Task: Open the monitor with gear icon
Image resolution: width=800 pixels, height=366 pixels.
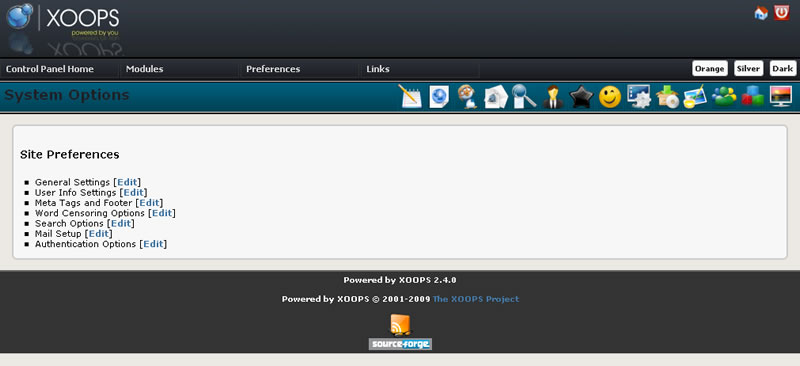Action: [x=638, y=96]
